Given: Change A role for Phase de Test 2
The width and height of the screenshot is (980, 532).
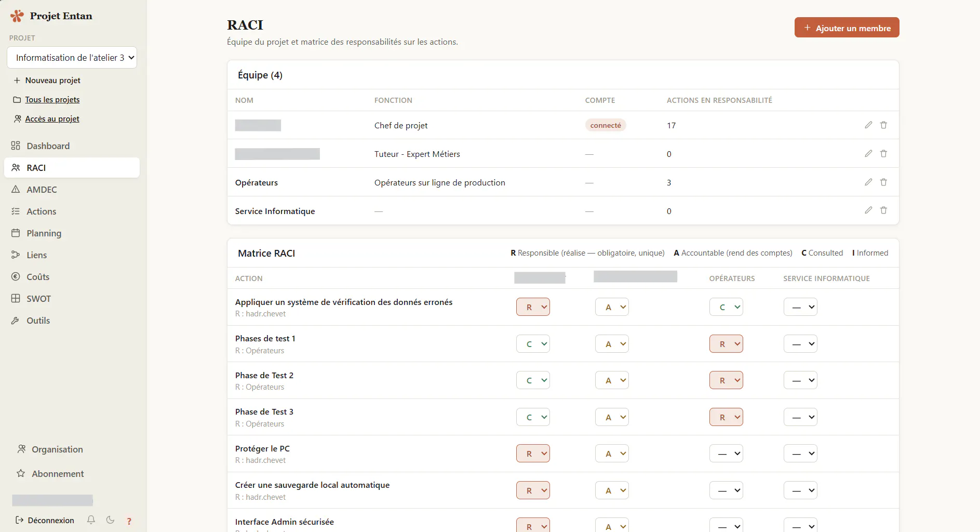Looking at the screenshot, I should 612,380.
